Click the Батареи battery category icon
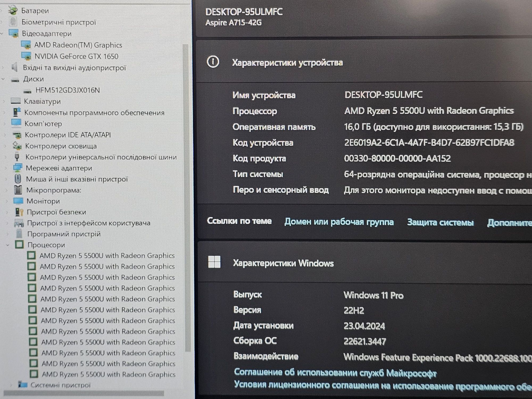This screenshot has height=399, width=532. pyautogui.click(x=13, y=10)
